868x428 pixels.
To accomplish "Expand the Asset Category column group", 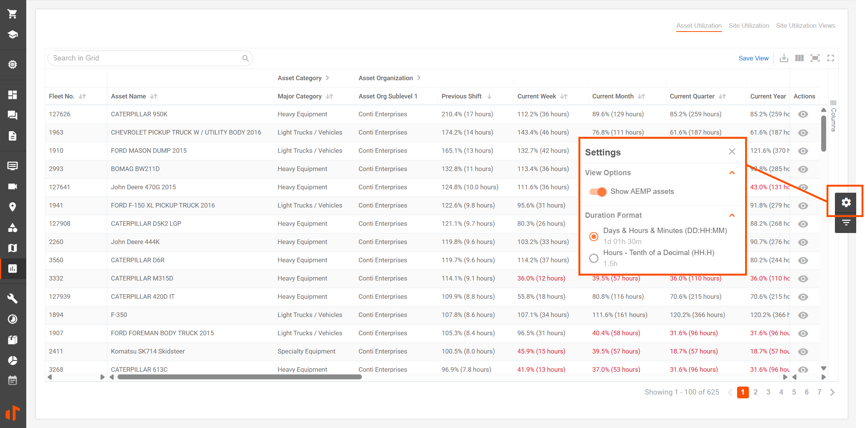I will coord(327,78).
